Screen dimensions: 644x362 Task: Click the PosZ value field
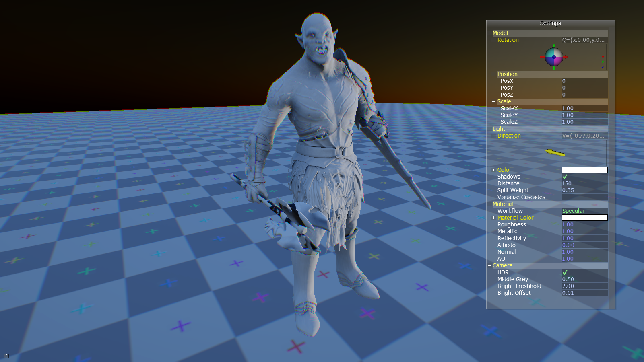584,95
